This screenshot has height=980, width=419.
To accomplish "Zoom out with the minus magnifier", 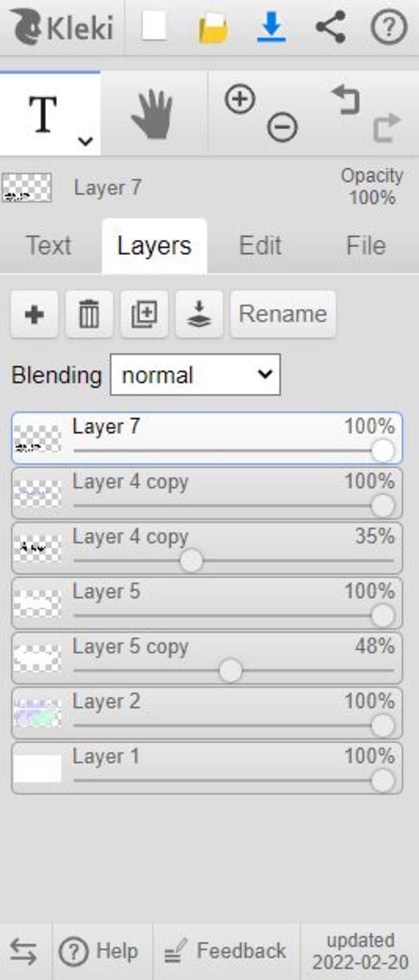I will coord(282,127).
